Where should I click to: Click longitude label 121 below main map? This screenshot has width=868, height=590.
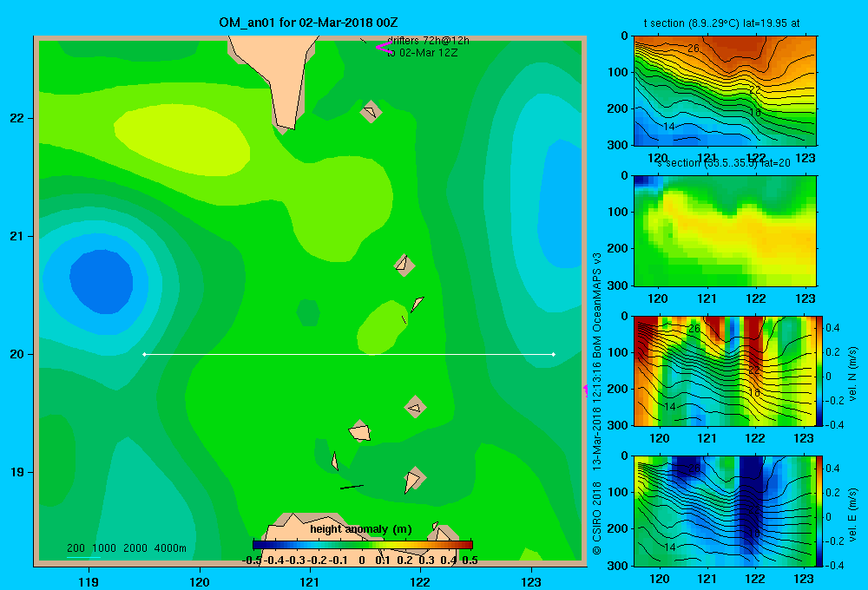click(310, 581)
